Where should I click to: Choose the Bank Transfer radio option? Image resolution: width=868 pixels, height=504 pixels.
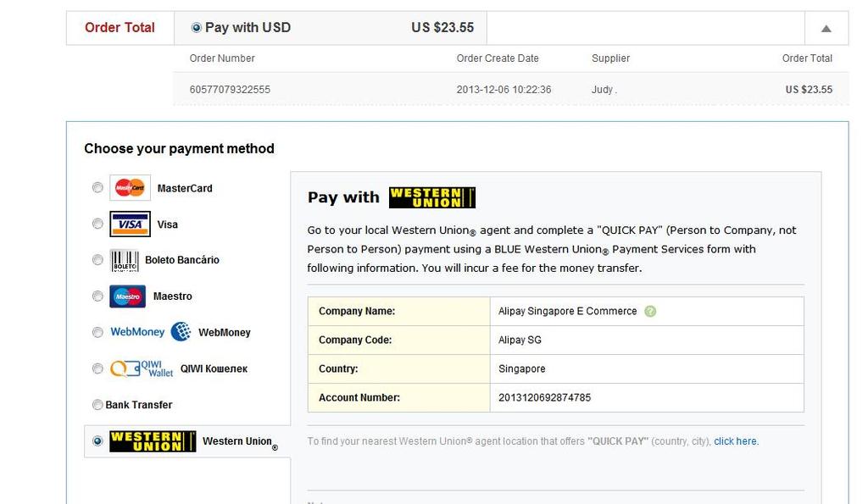tap(97, 405)
